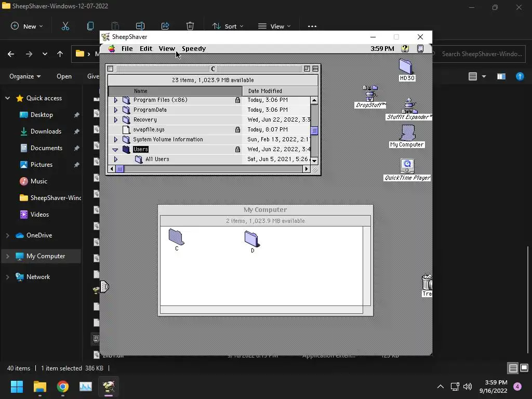
Task: Select the Recovery folder row
Action: 209,120
